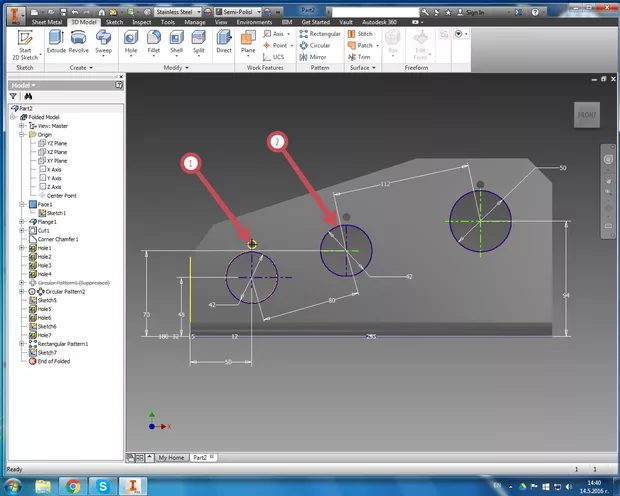
Task: Click the Mirror pattern tool
Action: pyautogui.click(x=318, y=57)
